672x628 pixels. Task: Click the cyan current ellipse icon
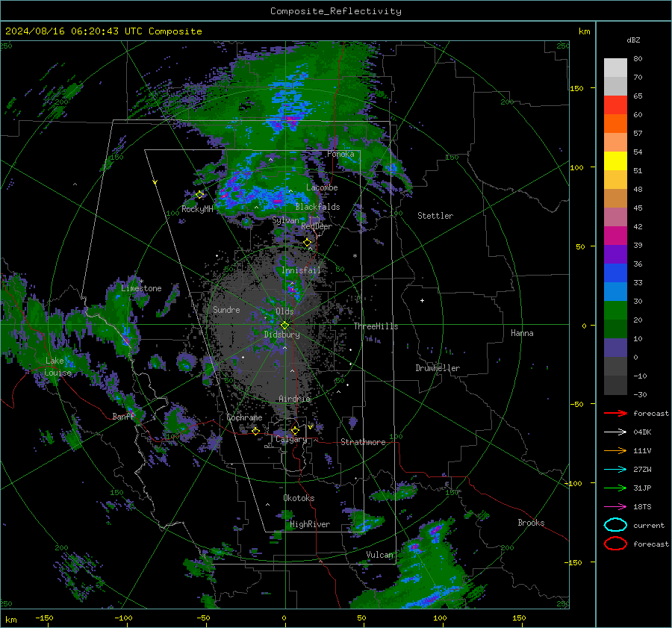click(x=615, y=525)
